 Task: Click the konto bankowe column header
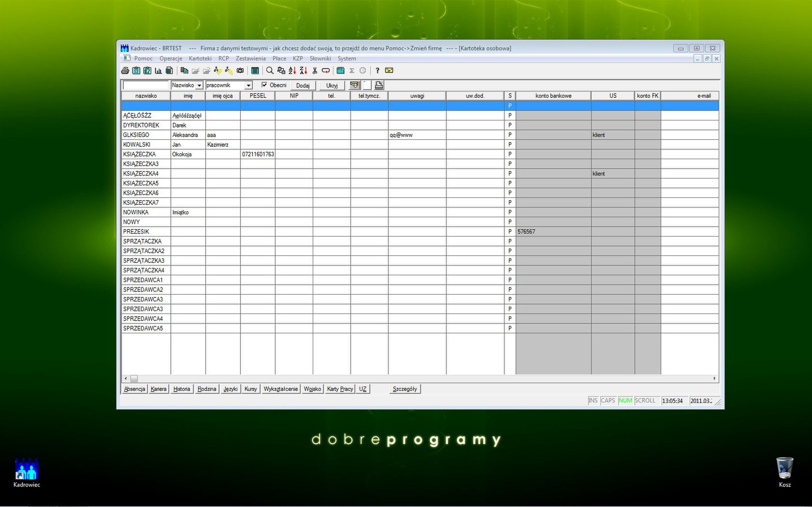[x=553, y=96]
